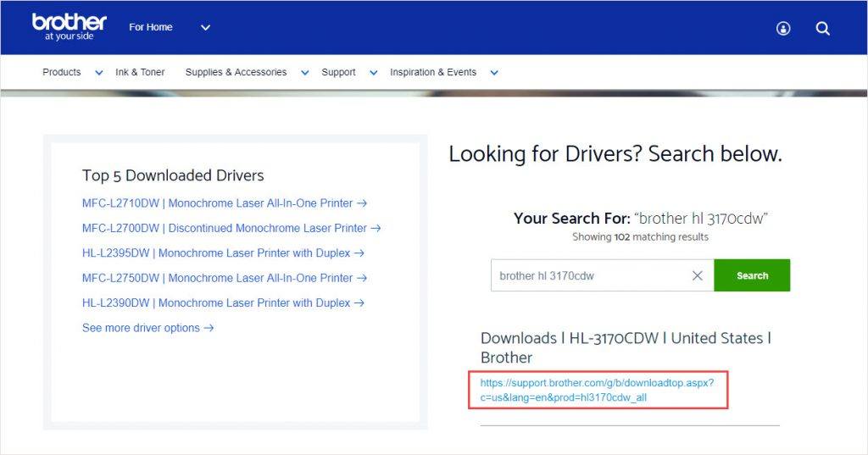This screenshot has height=455, width=868.
Task: Expand the Products menu chevron
Action: point(99,73)
